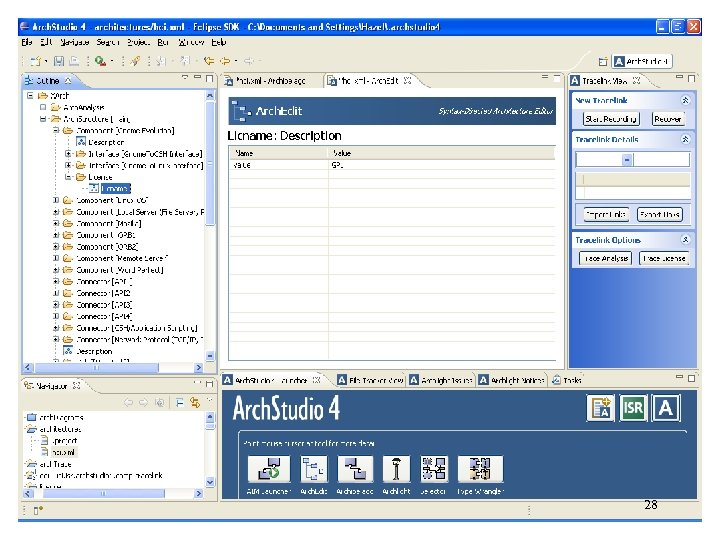Open the Archlight tool in launcher
This screenshot has height=540, width=720.
pos(396,468)
